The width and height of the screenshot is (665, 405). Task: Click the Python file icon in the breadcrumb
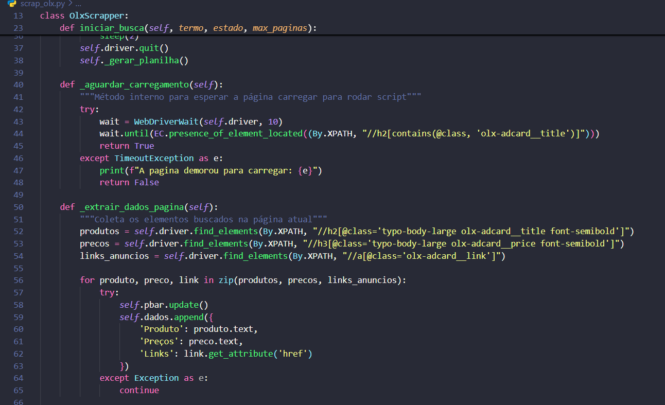point(10,4)
